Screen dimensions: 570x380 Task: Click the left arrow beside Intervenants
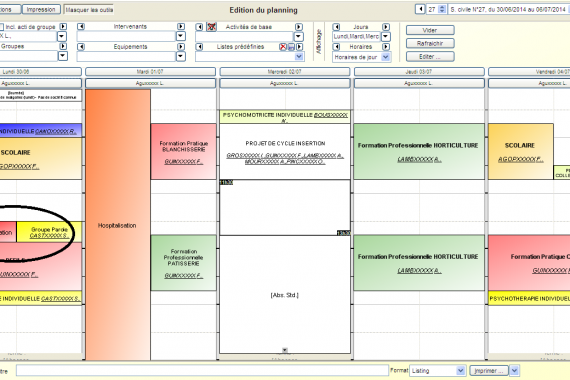click(81, 27)
